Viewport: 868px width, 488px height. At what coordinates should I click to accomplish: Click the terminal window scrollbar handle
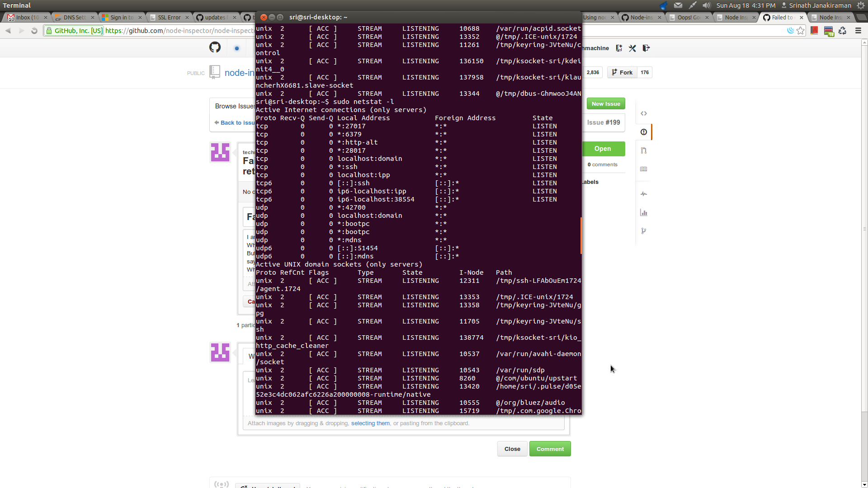tap(581, 235)
